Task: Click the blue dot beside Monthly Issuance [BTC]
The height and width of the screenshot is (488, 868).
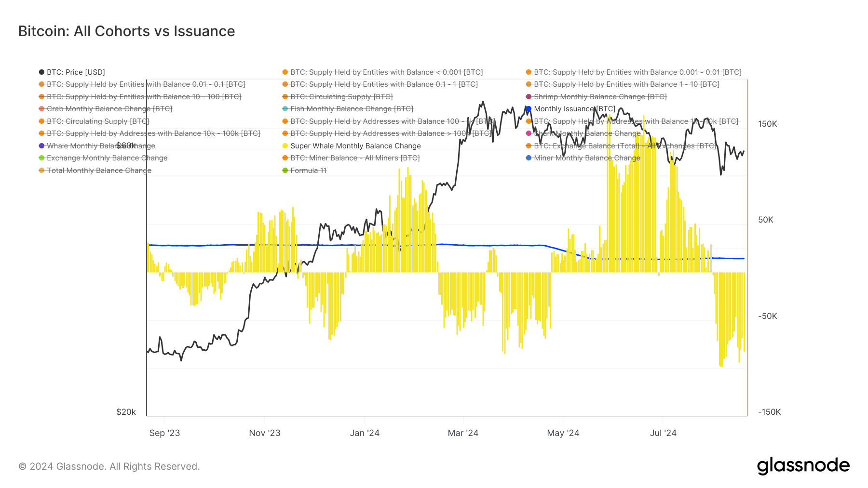Action: click(529, 109)
